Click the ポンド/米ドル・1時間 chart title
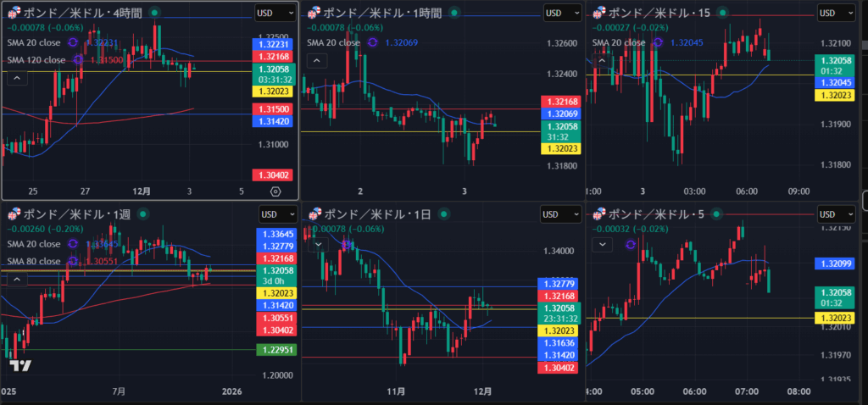Screen dimensions: 868x405 384,13
